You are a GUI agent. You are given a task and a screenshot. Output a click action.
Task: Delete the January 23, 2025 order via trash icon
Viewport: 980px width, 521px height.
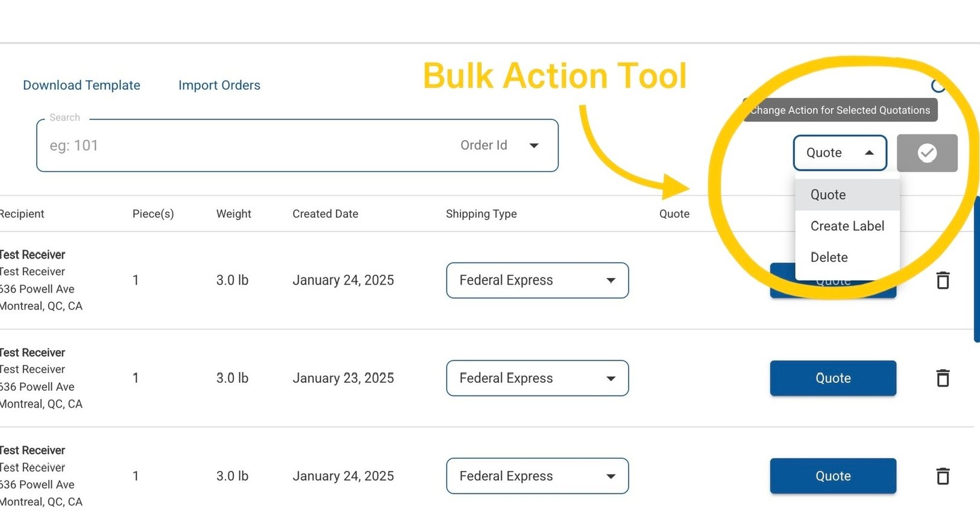pos(943,378)
